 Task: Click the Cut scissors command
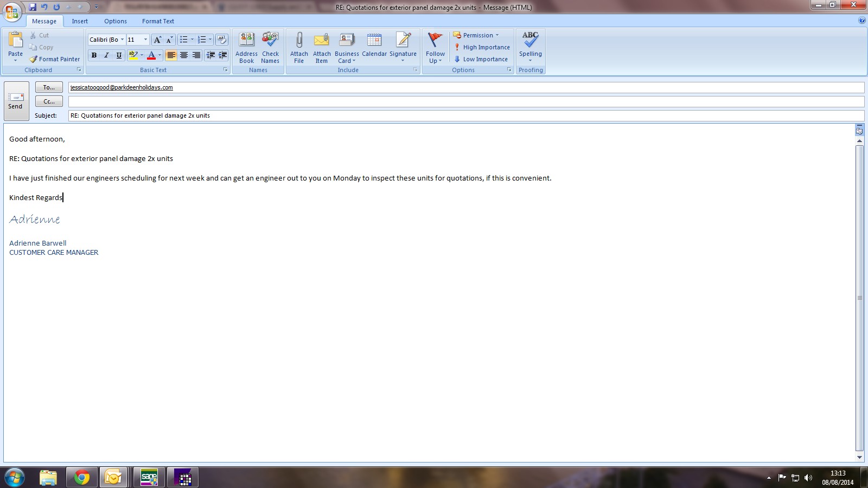[39, 35]
